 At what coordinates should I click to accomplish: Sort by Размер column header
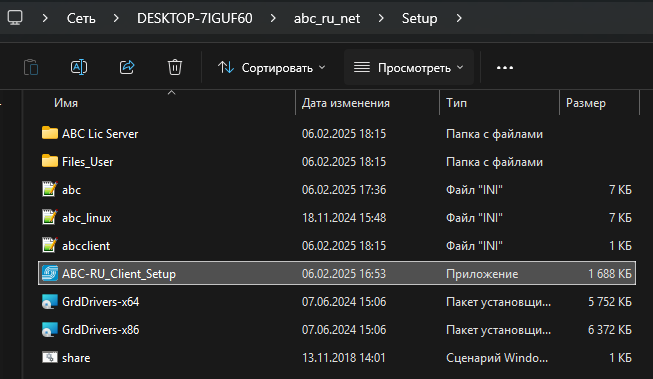coord(586,103)
